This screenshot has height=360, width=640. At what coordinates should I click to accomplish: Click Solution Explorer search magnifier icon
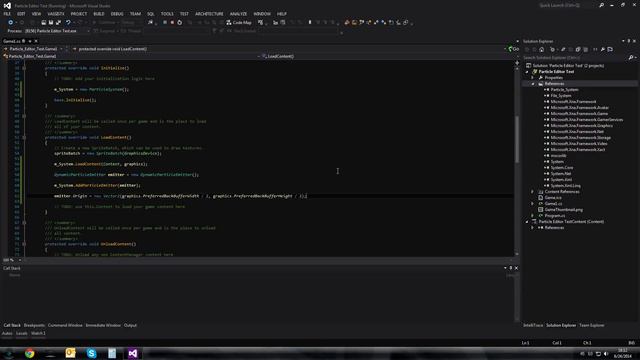tap(631, 58)
